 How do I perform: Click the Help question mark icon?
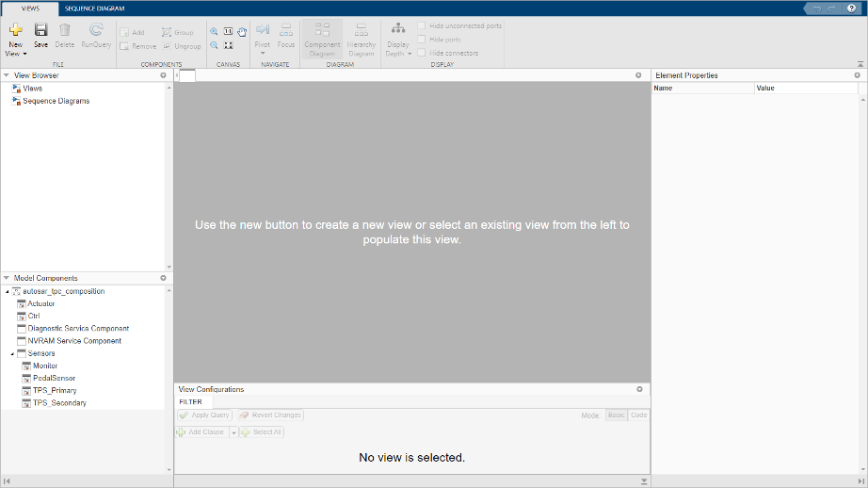tap(851, 8)
